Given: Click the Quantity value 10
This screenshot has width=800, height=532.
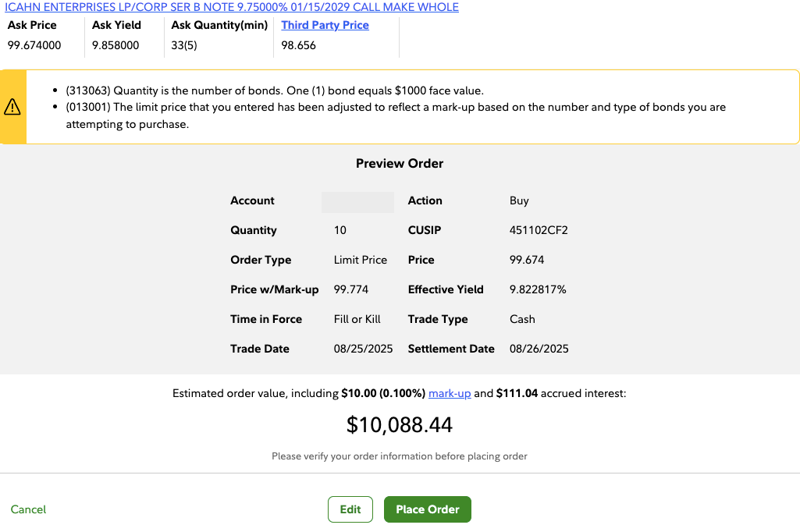Looking at the screenshot, I should (340, 230).
